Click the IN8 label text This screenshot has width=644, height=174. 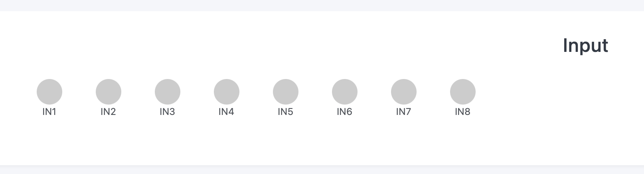(x=462, y=112)
